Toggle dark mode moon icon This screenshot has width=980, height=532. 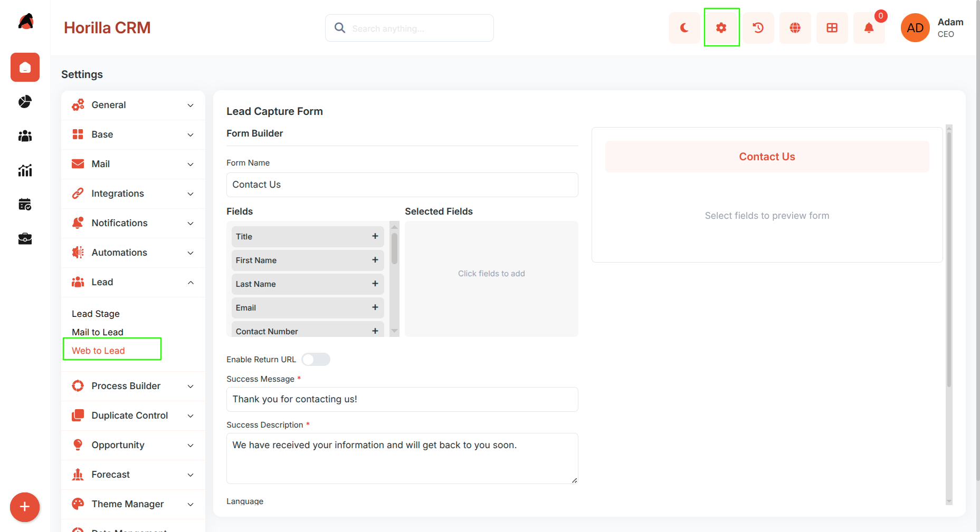pos(684,28)
